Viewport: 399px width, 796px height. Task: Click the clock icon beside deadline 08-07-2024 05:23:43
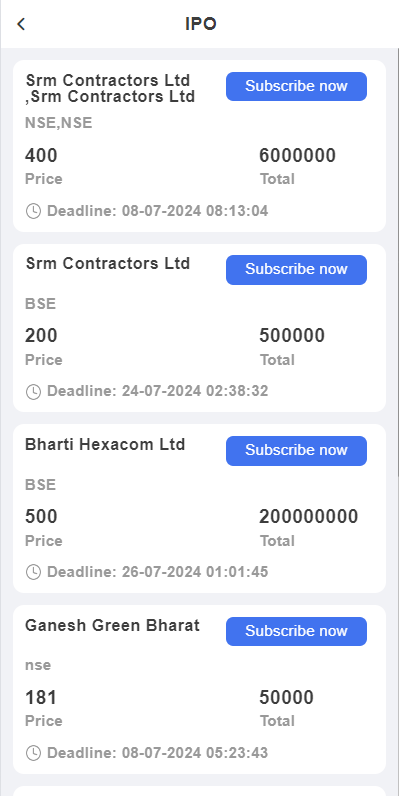click(x=33, y=753)
